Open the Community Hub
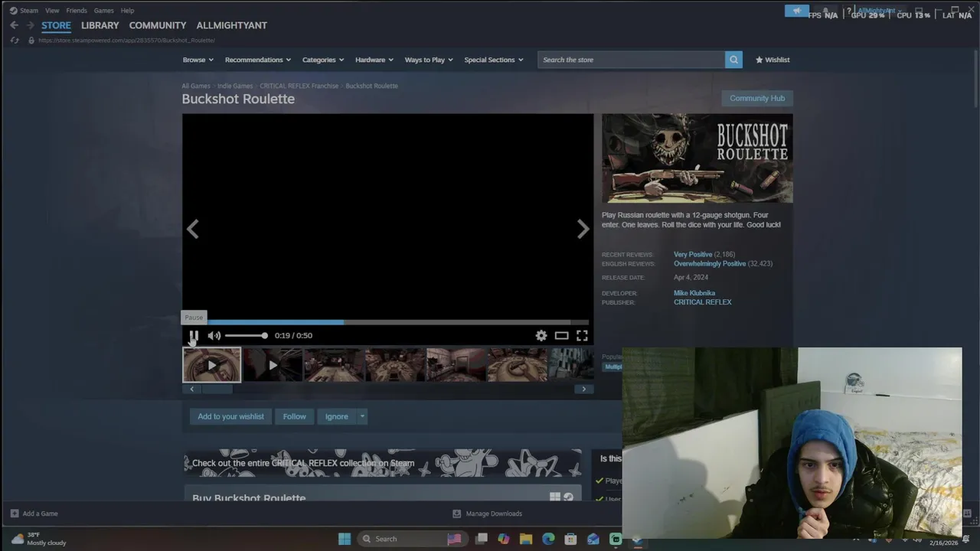 coord(757,98)
